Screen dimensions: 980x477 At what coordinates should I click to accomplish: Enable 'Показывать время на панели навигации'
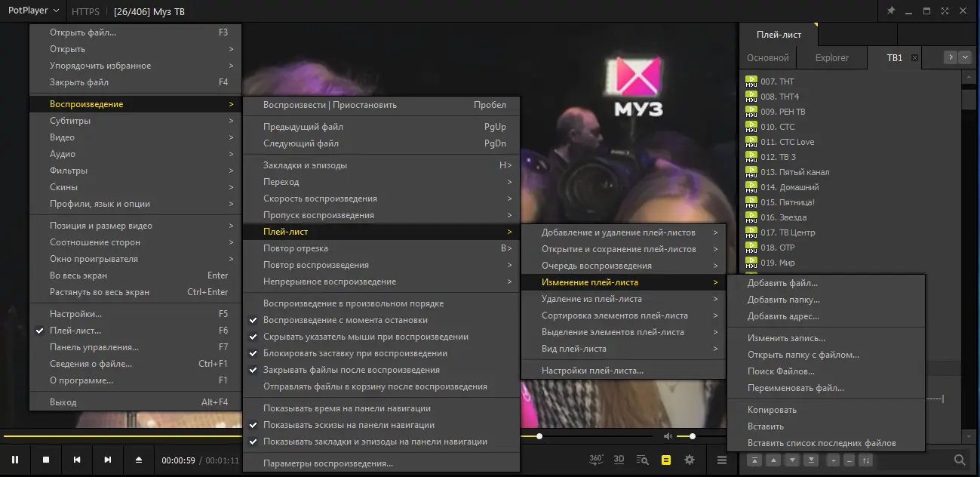coord(381,408)
